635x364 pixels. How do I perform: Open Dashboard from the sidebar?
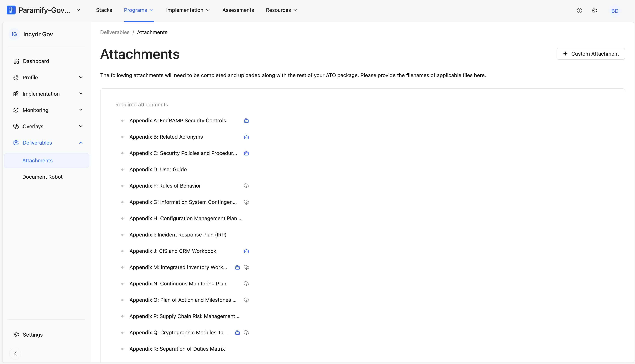tap(36, 61)
